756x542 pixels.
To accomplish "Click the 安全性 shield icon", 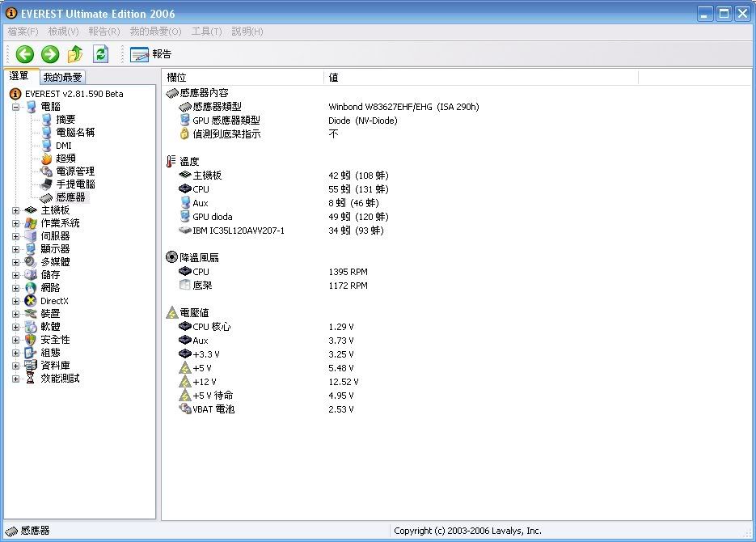I will [x=31, y=340].
